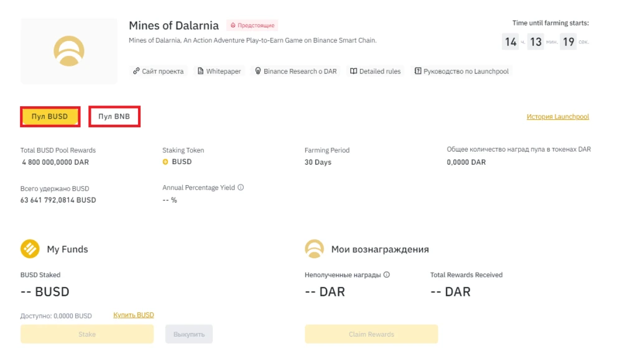Switch to the Пул BNB tab
The width and height of the screenshot is (622, 364).
coord(114,116)
